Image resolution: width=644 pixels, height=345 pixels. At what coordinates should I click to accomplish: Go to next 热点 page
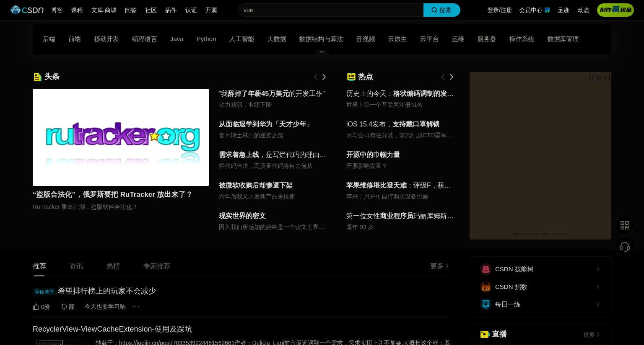click(451, 77)
